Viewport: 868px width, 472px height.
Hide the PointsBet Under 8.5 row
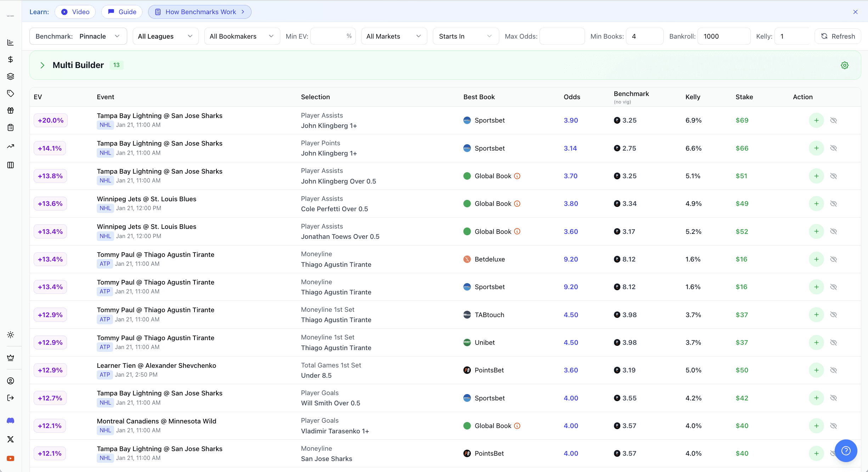tap(833, 370)
